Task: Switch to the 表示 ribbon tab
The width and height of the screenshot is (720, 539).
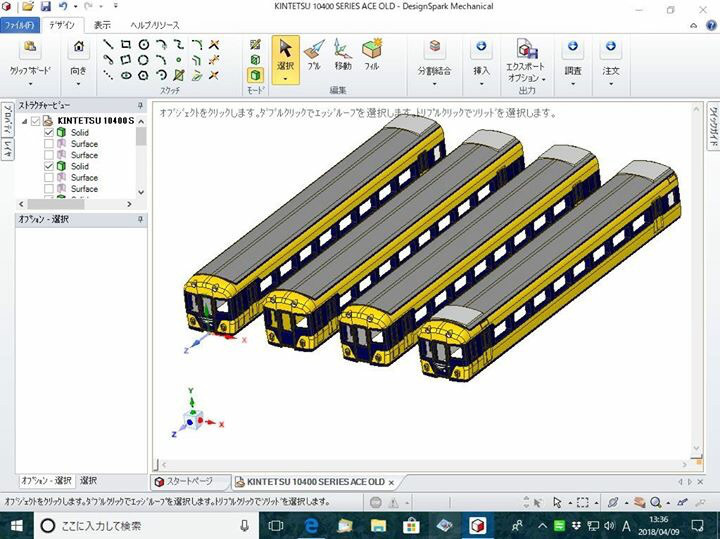Action: 102,25
